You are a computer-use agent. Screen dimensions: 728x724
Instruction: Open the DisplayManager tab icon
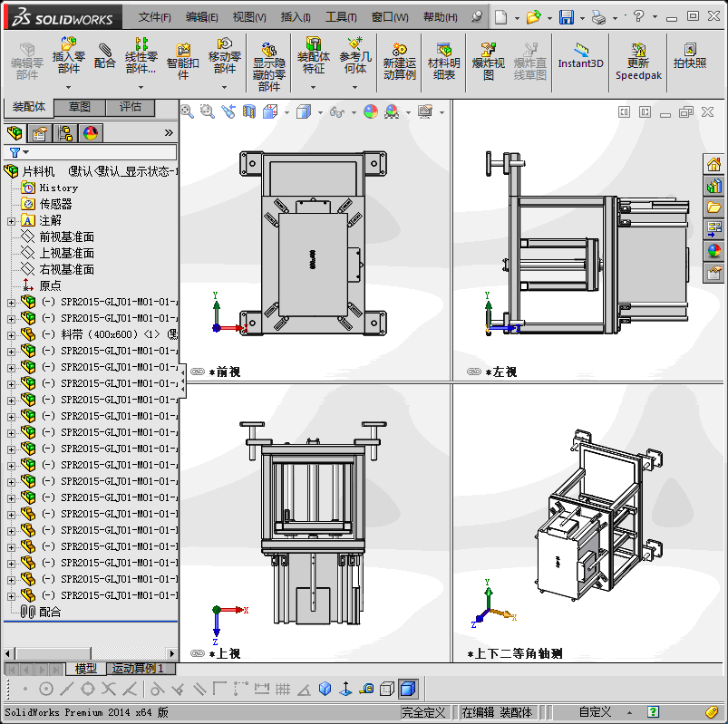[91, 133]
